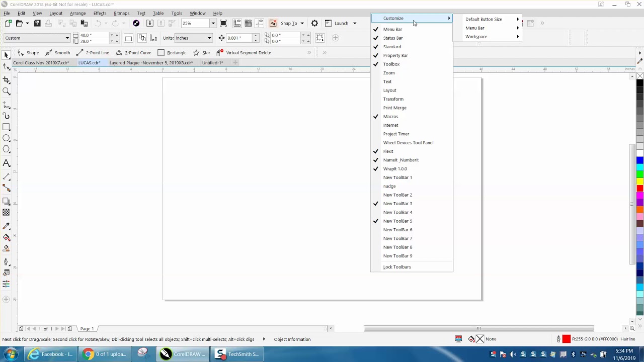Open the zoom level 25% dropdown
644x362 pixels.
(213, 23)
